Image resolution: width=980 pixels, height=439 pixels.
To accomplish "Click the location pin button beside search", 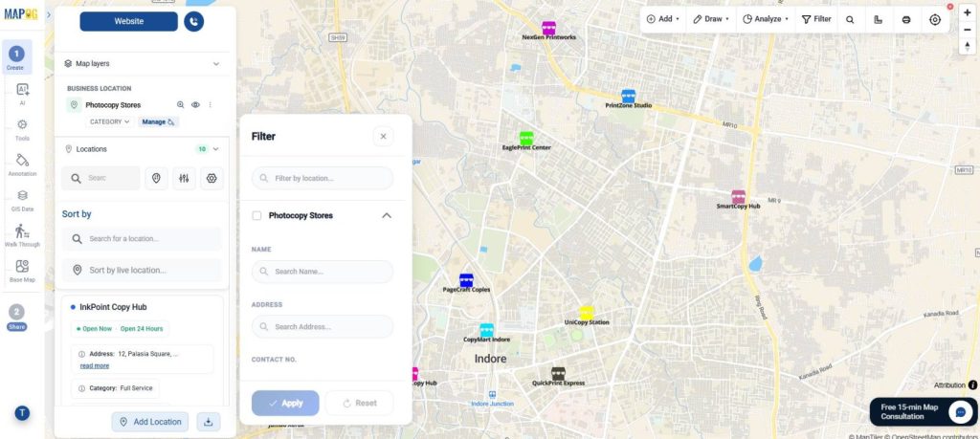I will tap(156, 178).
